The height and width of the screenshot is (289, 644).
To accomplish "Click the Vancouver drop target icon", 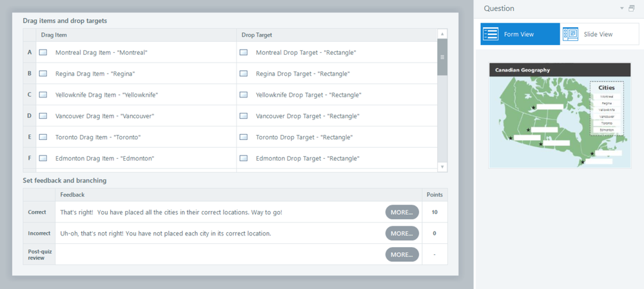I will pyautogui.click(x=244, y=116).
